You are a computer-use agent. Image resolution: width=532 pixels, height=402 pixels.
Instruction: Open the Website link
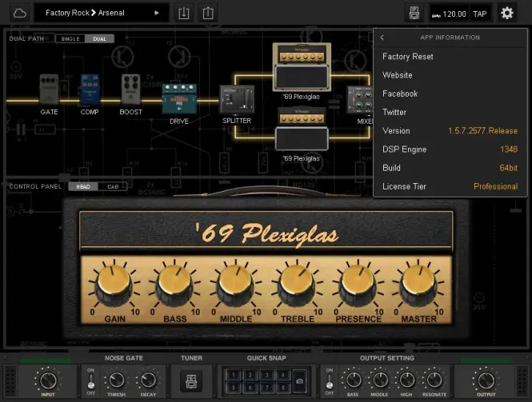tap(450, 75)
